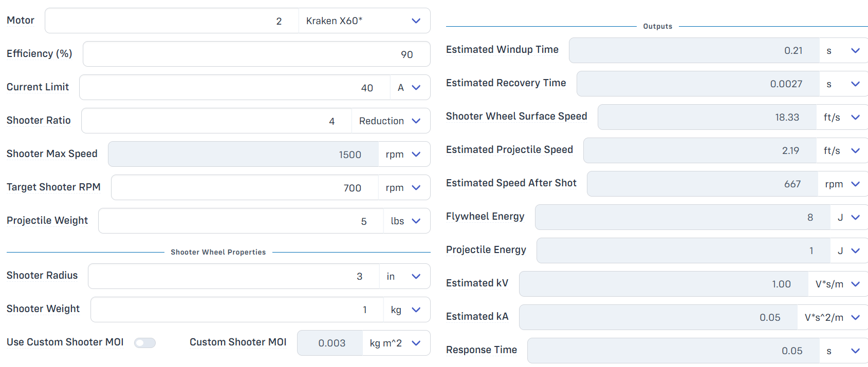Click the motor count input field
868x367 pixels.
(172, 21)
